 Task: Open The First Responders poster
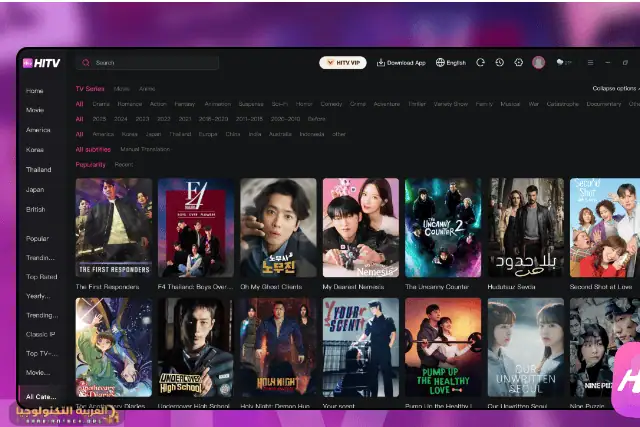click(x=114, y=228)
